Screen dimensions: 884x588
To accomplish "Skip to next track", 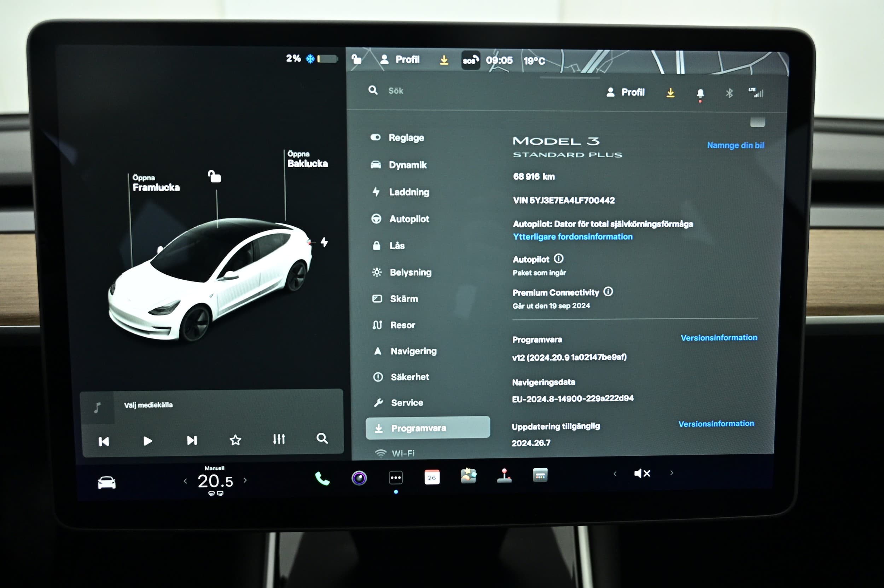I will pos(192,440).
